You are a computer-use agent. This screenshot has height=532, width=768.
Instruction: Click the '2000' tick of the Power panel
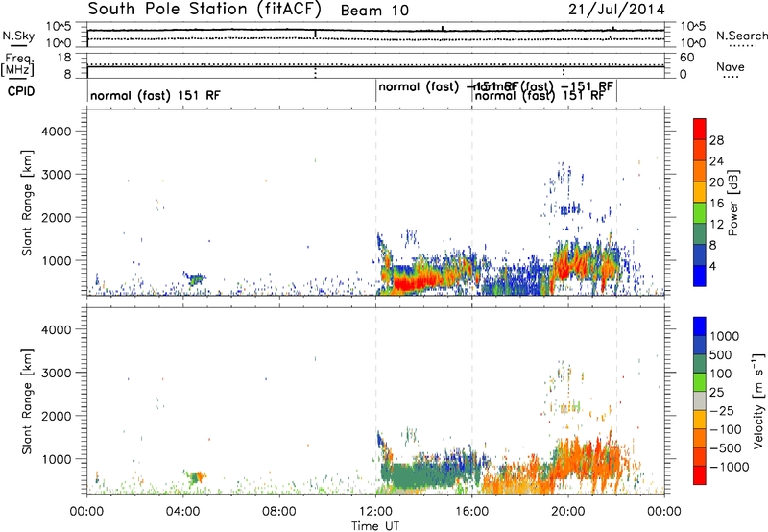tap(57, 217)
